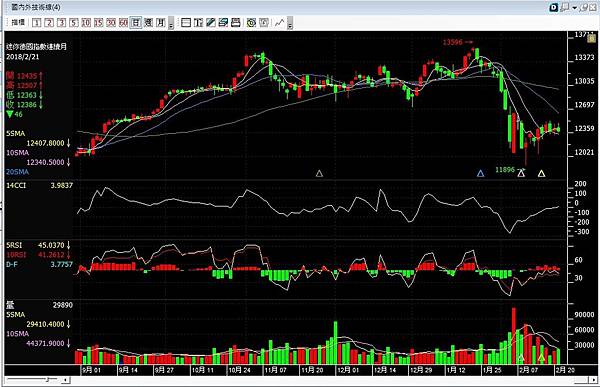Click the text annotation tool icon
The height and width of the screenshot is (387, 600).
click(x=198, y=23)
